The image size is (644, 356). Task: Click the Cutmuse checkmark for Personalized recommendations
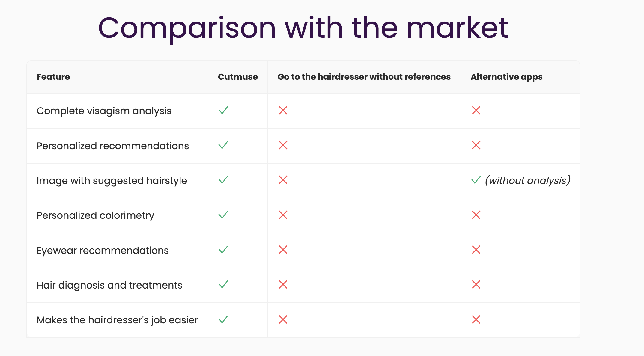pyautogui.click(x=223, y=145)
